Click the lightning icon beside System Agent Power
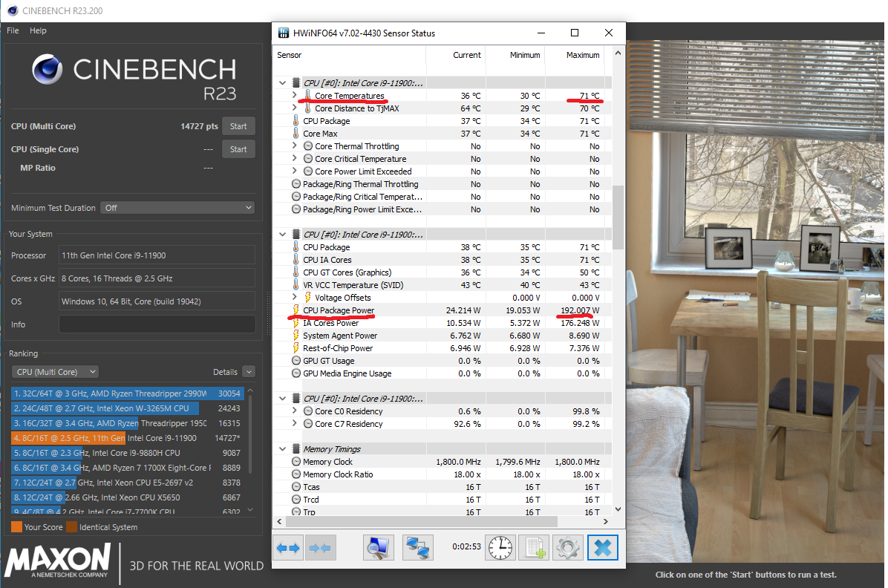Image resolution: width=888 pixels, height=588 pixels. tap(296, 336)
